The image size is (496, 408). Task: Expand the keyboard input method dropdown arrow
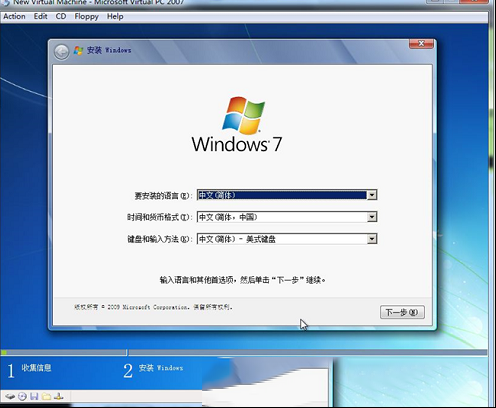372,239
